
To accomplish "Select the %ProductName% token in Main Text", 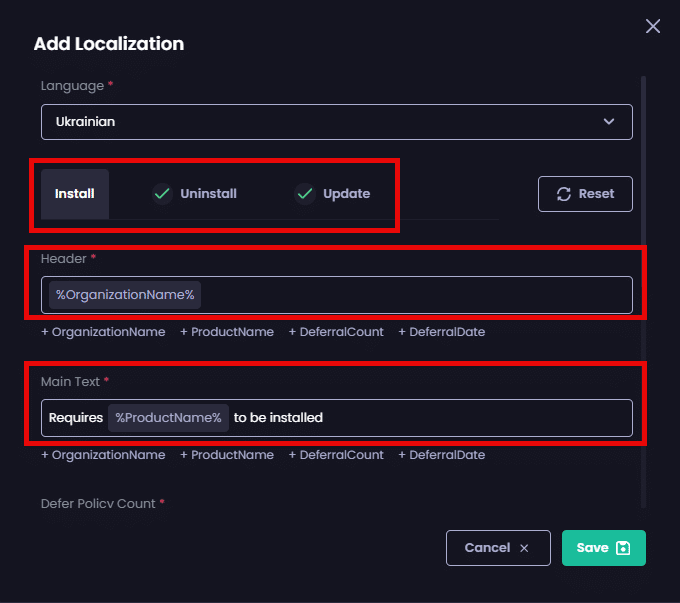I will pos(168,418).
